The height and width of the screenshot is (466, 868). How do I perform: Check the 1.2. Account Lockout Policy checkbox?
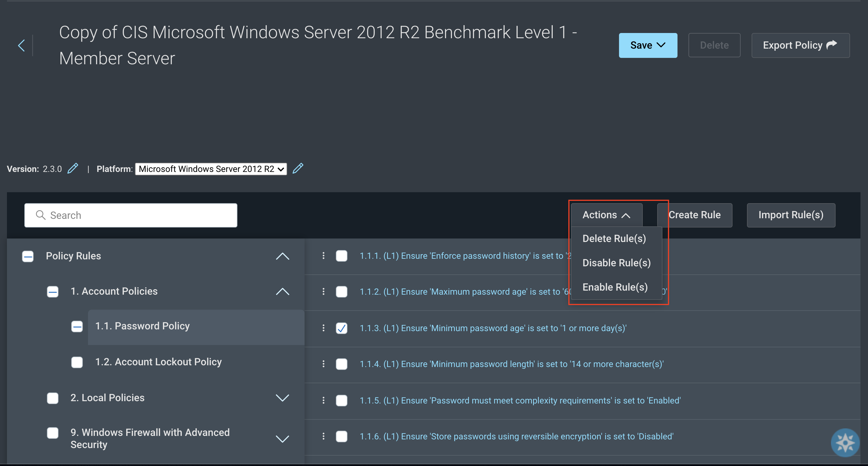point(77,362)
